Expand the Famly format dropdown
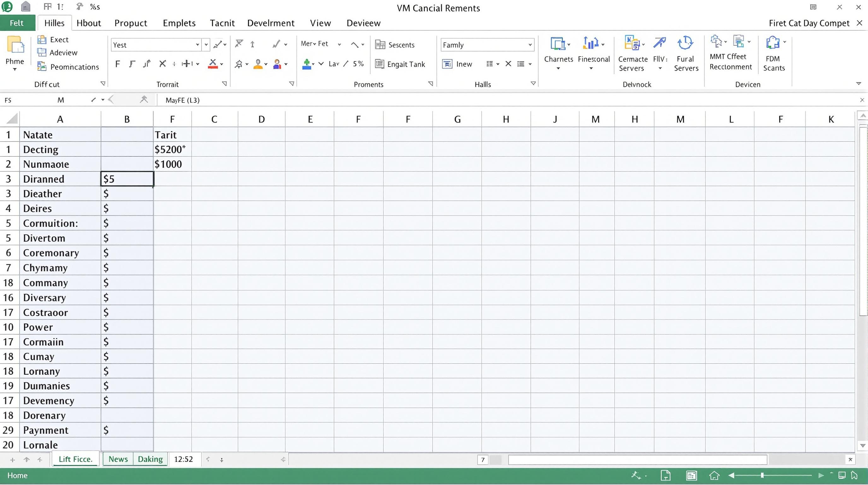This screenshot has width=868, height=485. [530, 45]
